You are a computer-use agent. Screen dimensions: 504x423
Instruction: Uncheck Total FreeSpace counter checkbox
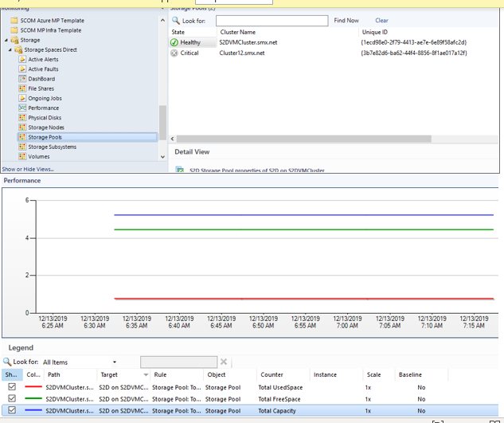(x=12, y=398)
